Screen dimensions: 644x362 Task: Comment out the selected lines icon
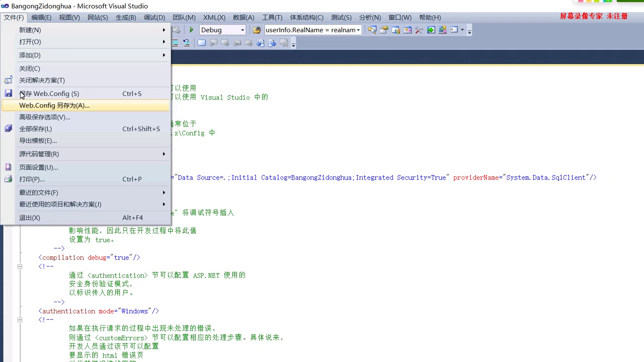point(175,43)
